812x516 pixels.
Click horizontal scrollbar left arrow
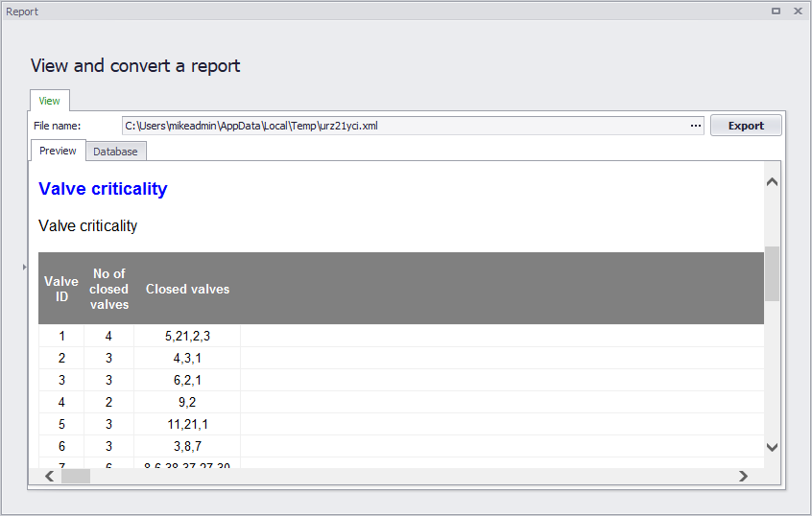pyautogui.click(x=50, y=476)
